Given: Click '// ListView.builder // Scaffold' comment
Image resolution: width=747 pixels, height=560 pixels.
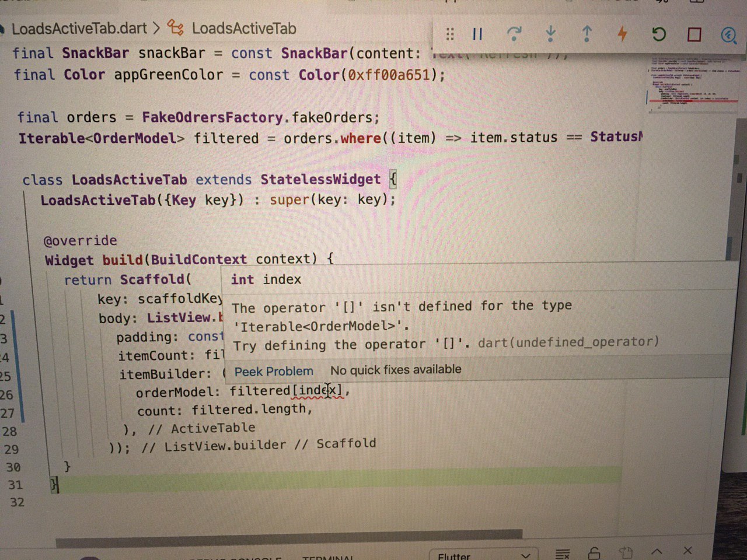Looking at the screenshot, I should tap(259, 445).
